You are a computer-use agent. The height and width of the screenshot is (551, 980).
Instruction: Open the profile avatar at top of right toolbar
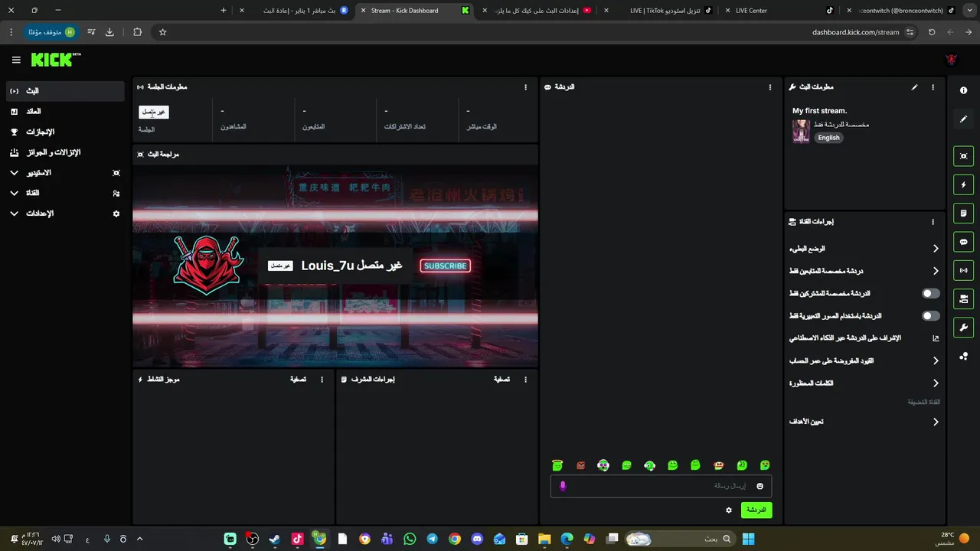(x=952, y=60)
